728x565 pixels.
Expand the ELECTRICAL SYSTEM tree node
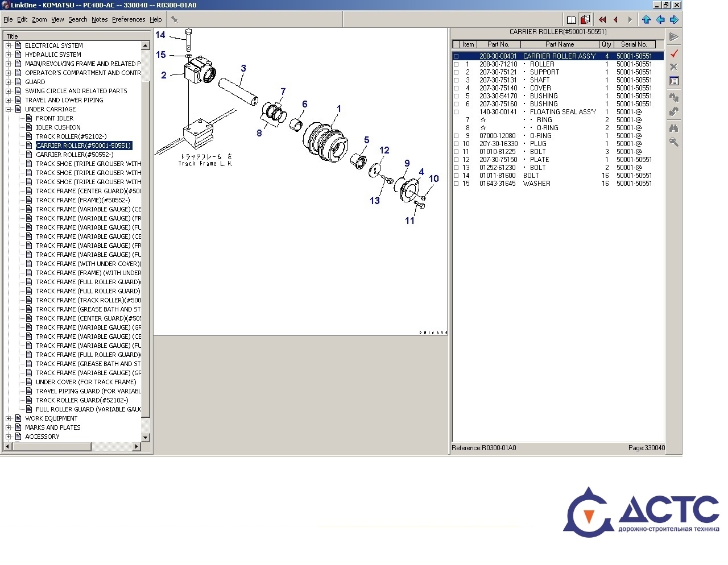coord(8,45)
